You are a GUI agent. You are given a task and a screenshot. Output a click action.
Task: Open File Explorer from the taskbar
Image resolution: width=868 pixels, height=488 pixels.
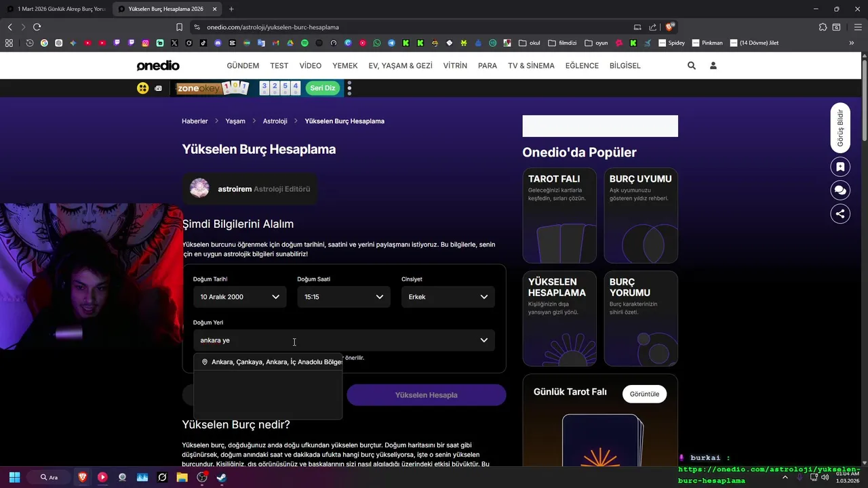182,477
